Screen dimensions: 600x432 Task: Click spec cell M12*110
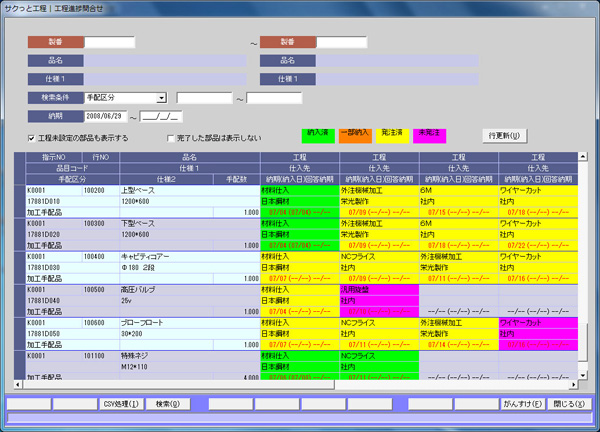pyautogui.click(x=190, y=367)
